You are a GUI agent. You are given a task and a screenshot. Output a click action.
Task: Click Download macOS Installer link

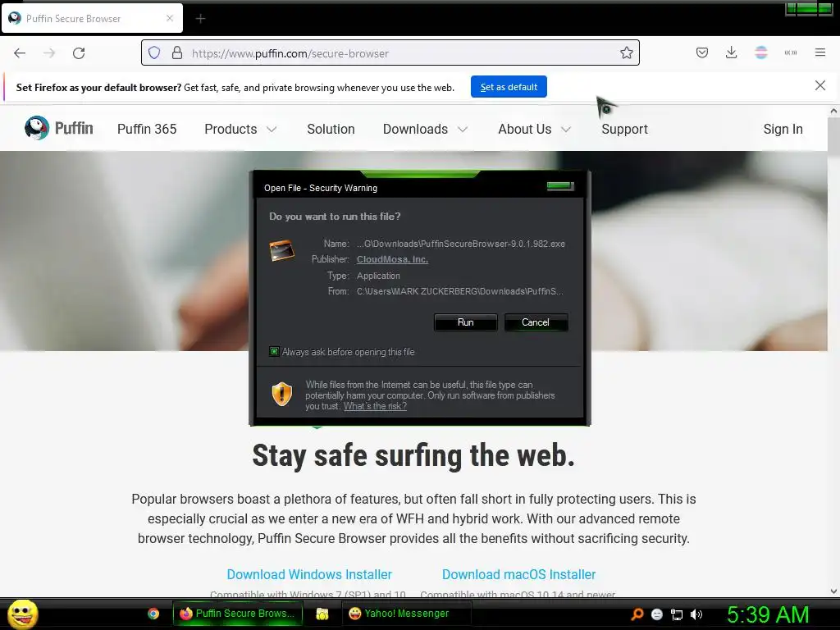pos(518,574)
